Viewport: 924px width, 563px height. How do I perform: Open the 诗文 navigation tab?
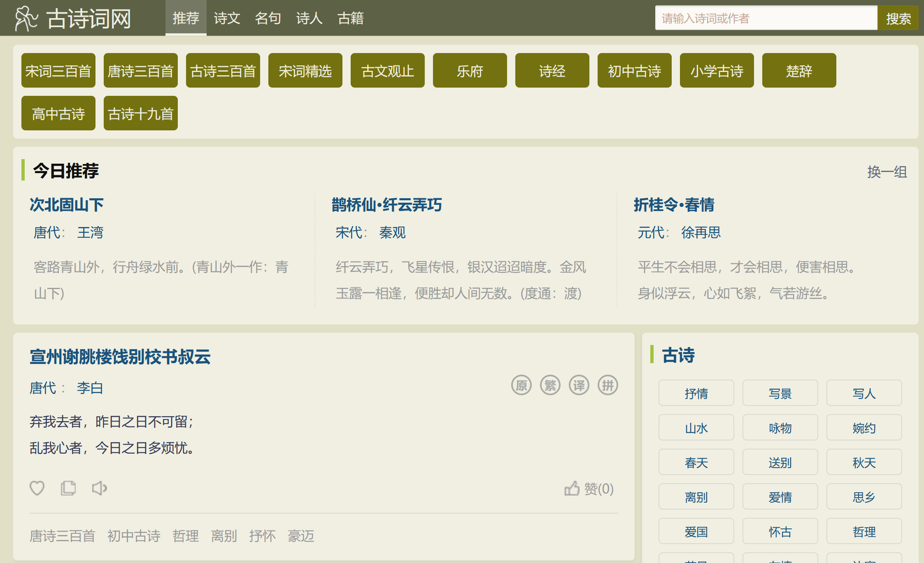[227, 18]
